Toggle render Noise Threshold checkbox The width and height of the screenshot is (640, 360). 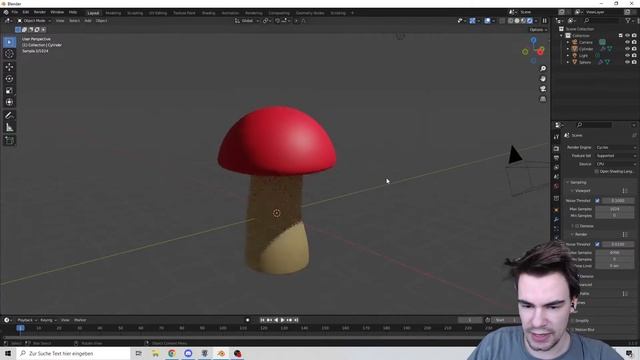(x=598, y=244)
